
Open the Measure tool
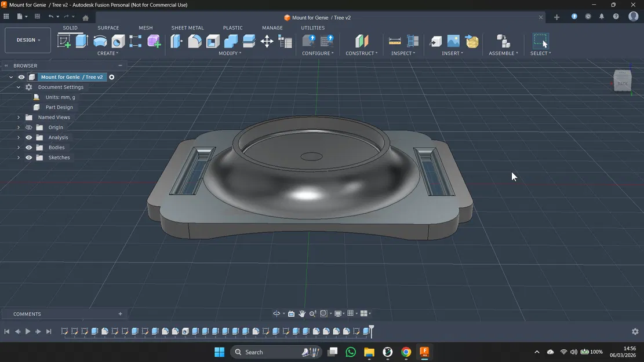[395, 41]
